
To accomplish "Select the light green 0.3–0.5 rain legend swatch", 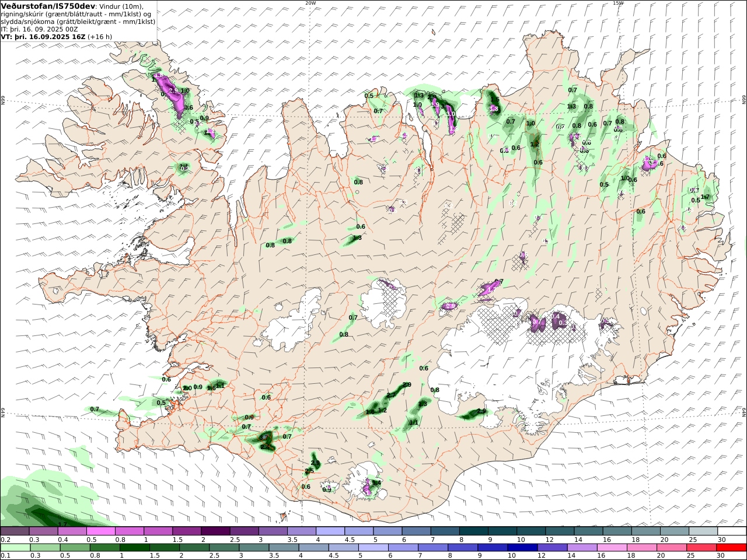I will click(46, 548).
